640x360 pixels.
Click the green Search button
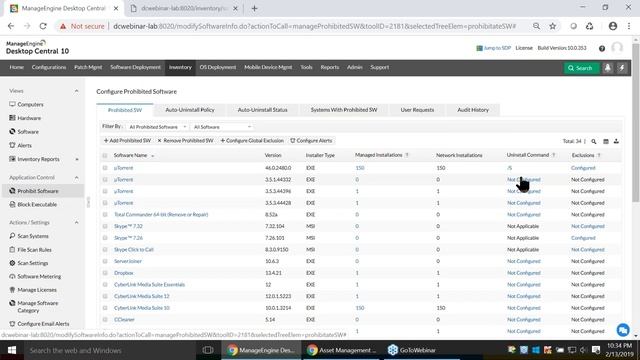[x=581, y=68]
